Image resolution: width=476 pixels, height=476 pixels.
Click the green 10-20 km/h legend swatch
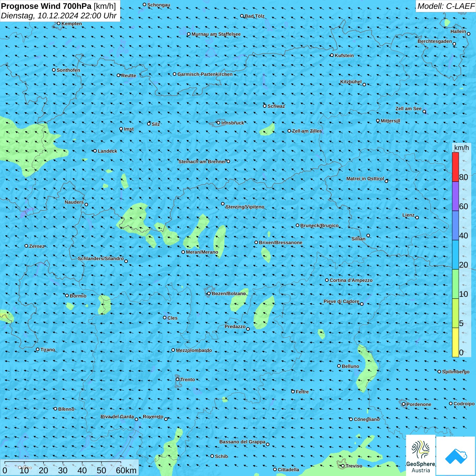coord(455,284)
